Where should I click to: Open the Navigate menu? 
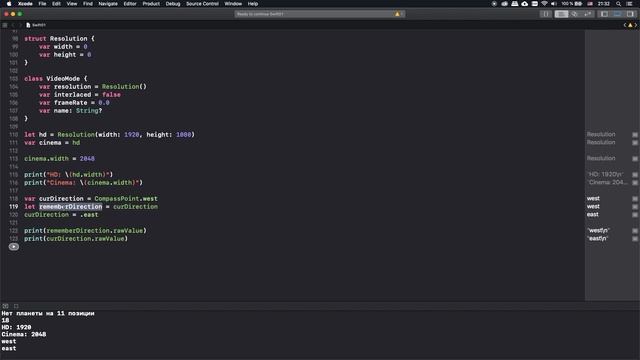pos(108,4)
